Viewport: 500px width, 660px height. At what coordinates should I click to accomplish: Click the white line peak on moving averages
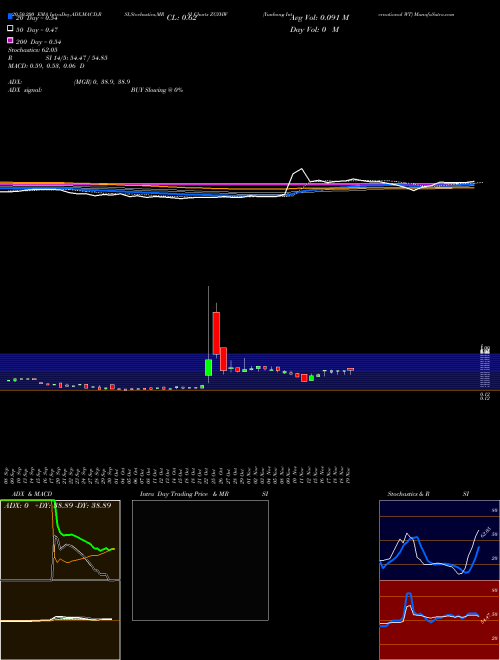click(x=301, y=169)
